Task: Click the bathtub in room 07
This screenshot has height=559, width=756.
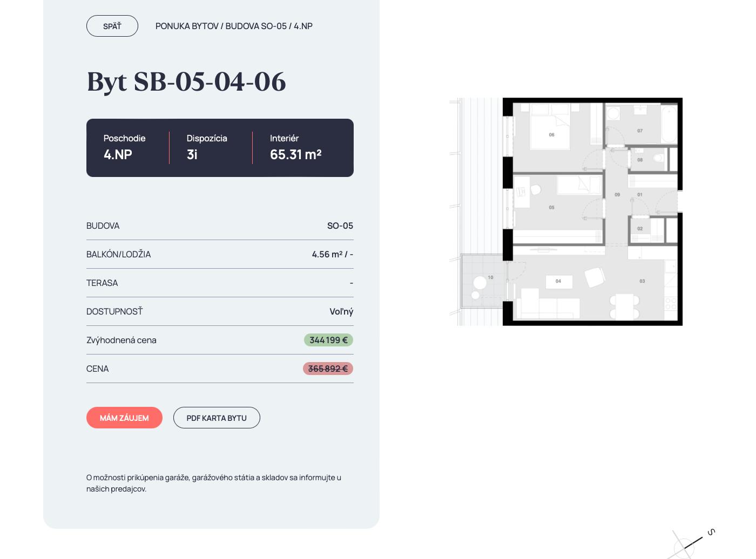Action: [669, 123]
